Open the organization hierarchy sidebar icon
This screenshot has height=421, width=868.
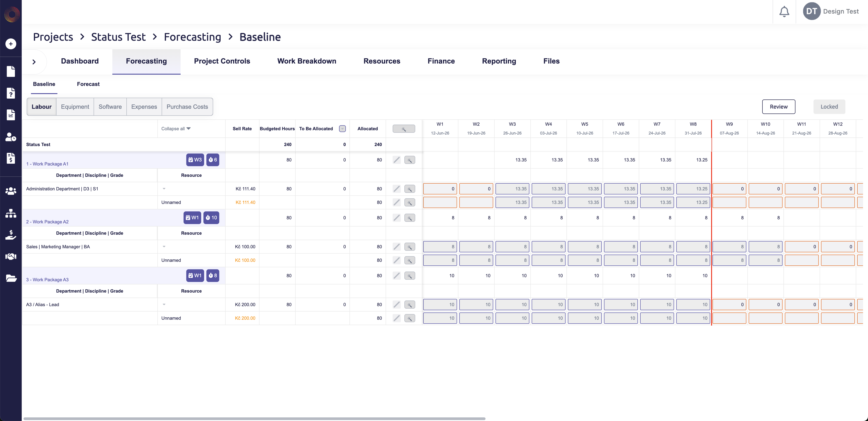click(x=11, y=213)
